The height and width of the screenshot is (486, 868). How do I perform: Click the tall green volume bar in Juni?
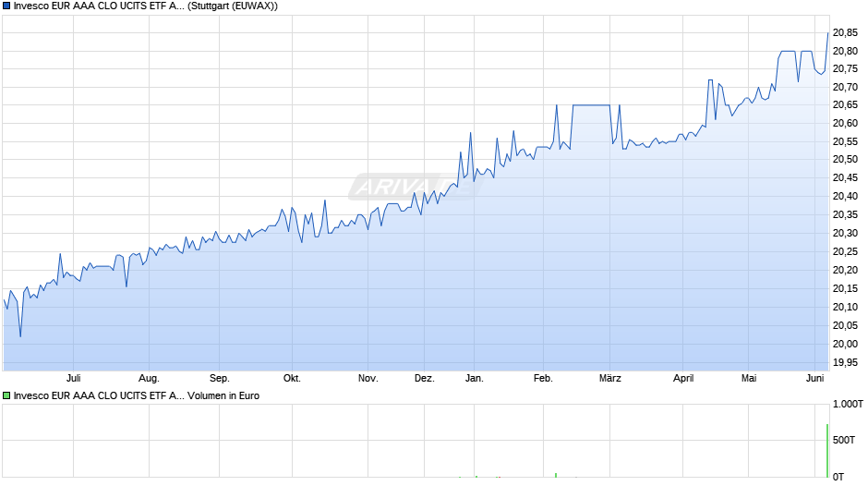coord(827,451)
